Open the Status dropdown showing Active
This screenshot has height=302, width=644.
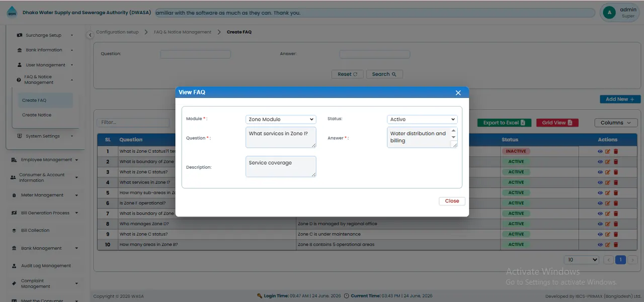pyautogui.click(x=422, y=119)
